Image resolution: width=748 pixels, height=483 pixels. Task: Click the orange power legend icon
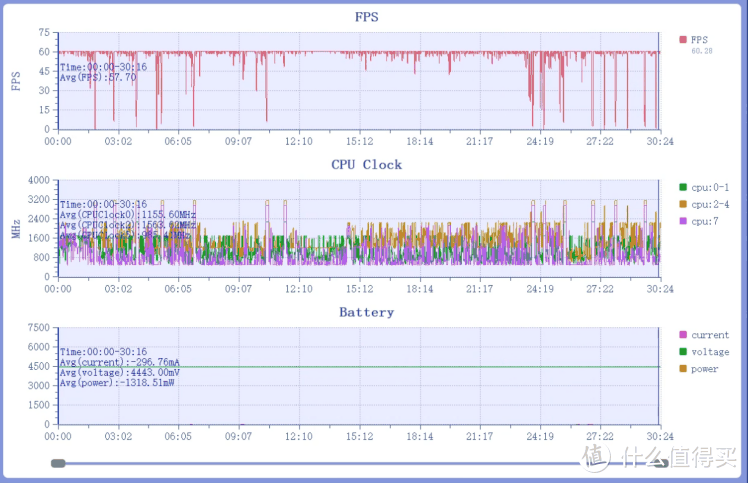683,369
